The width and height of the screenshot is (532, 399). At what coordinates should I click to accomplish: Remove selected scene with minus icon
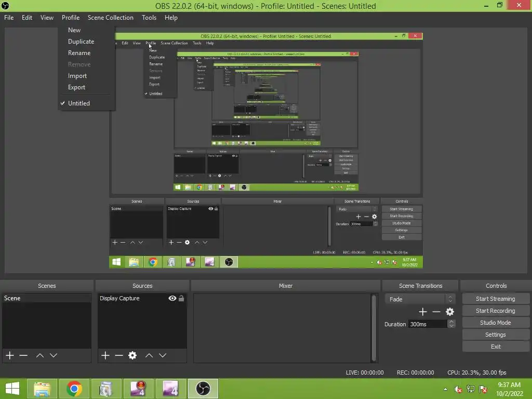pos(23,355)
